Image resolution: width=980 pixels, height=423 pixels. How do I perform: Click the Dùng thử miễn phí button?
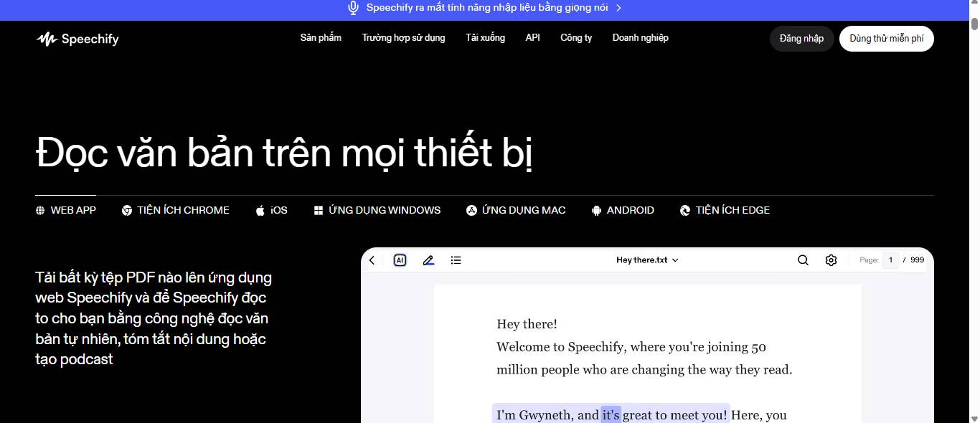point(887,39)
